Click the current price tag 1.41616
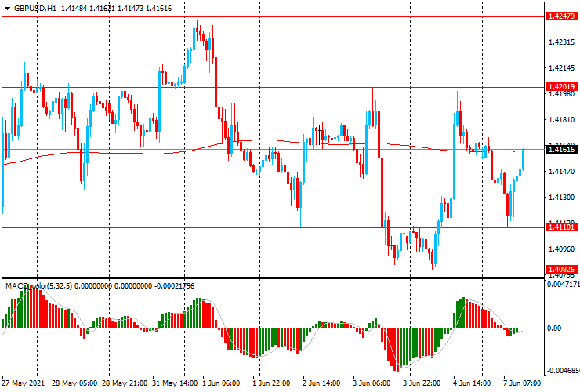580x392 pixels. click(x=562, y=149)
